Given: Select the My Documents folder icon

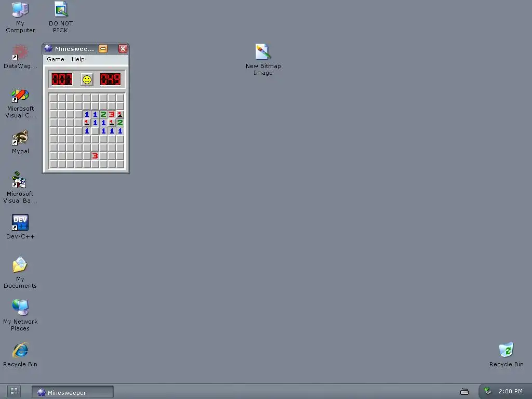Looking at the screenshot, I should pyautogui.click(x=20, y=273).
